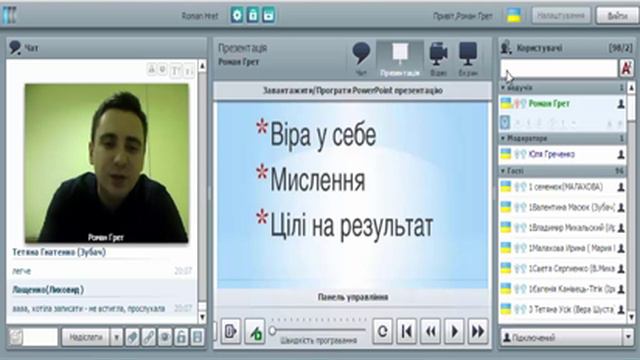Click person icon on Юля Греченко row

tap(621, 154)
